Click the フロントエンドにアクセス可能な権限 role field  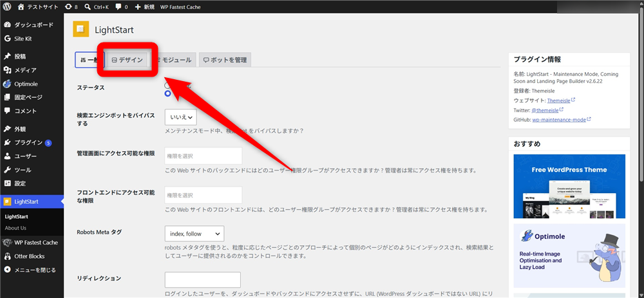(x=204, y=195)
